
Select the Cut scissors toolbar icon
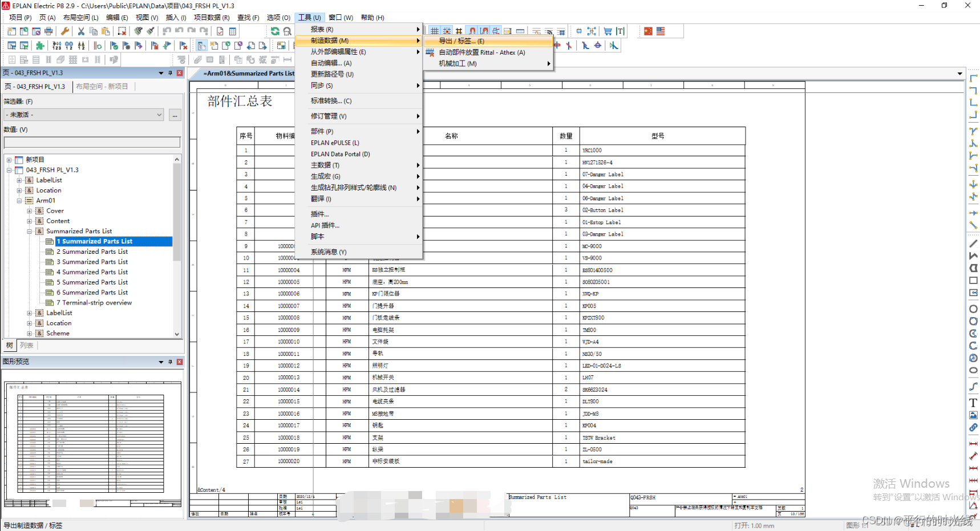tap(80, 31)
